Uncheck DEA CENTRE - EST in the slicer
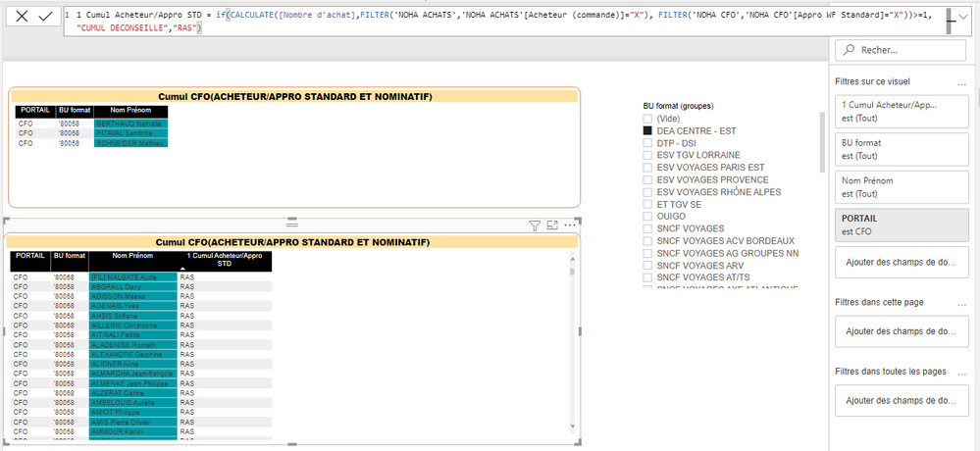 pyautogui.click(x=647, y=131)
